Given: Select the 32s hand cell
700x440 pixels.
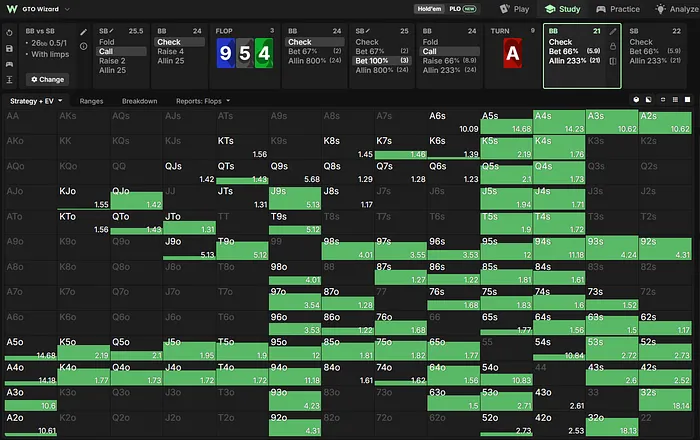Looking at the screenshot, I should coord(665,399).
